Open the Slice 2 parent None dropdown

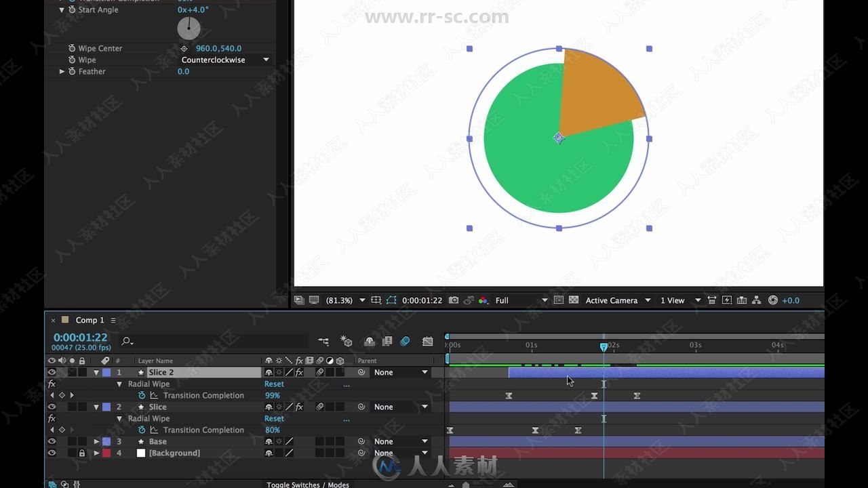401,372
